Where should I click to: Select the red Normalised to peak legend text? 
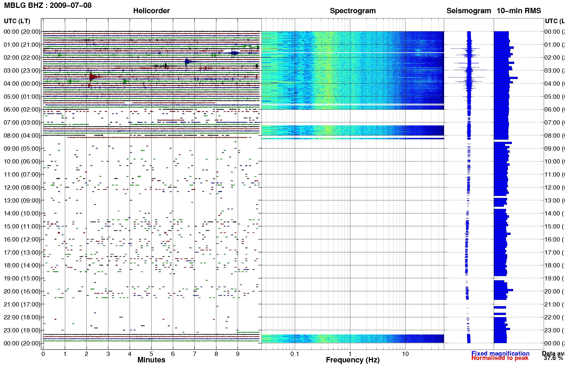[500, 358]
